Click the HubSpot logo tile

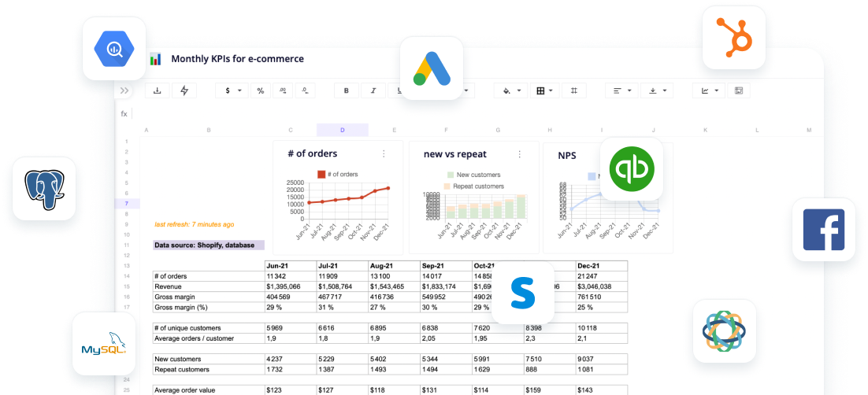[x=734, y=38]
